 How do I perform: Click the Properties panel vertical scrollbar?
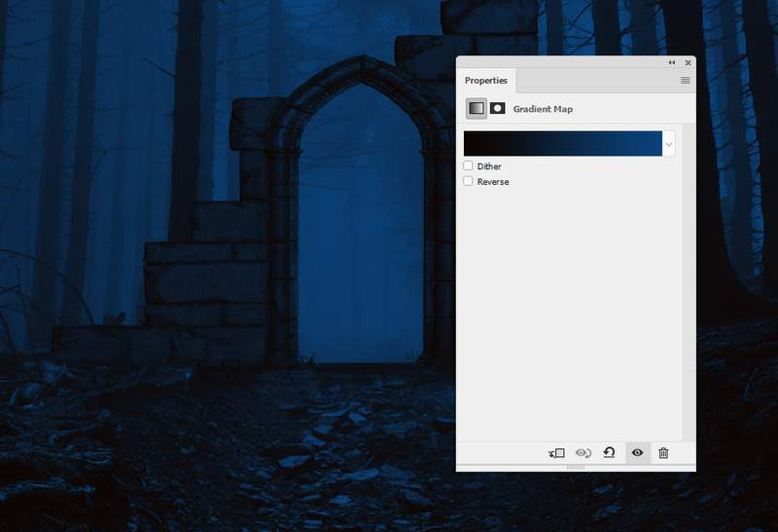[689, 282]
